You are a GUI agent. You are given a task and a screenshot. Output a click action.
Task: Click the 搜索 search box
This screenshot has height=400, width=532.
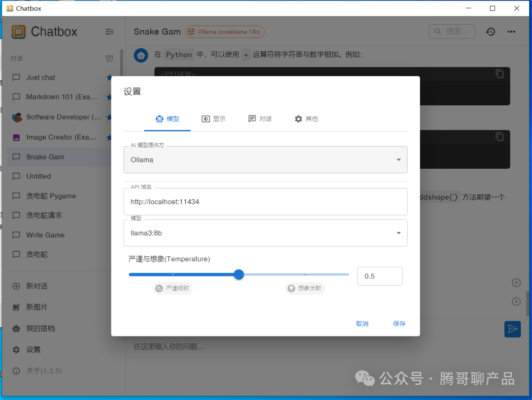[x=452, y=31]
